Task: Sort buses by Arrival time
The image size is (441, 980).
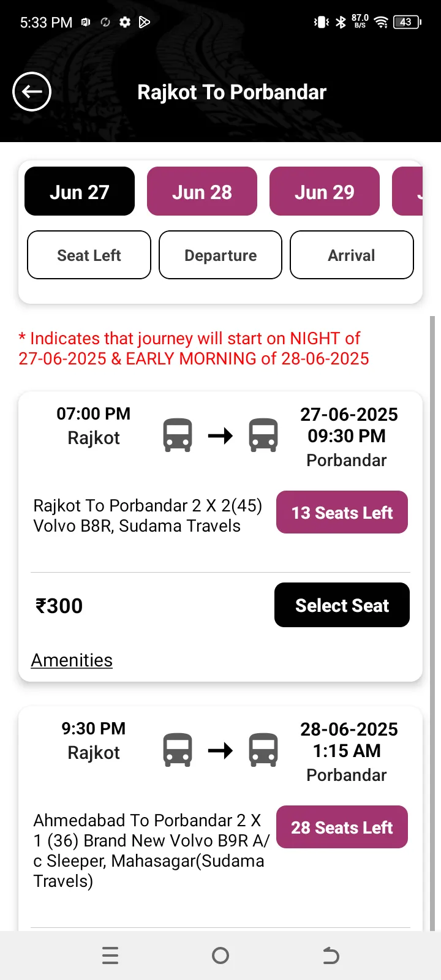Action: (x=352, y=255)
